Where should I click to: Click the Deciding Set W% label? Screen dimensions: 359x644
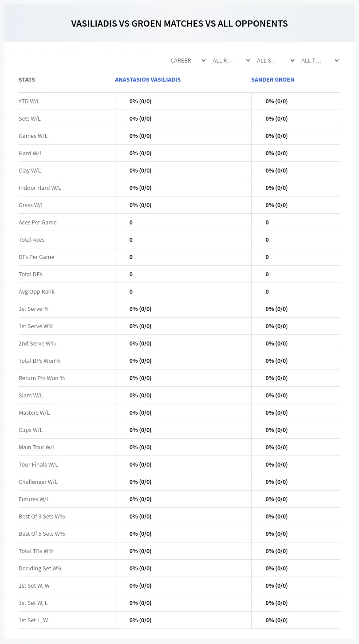(x=40, y=568)
